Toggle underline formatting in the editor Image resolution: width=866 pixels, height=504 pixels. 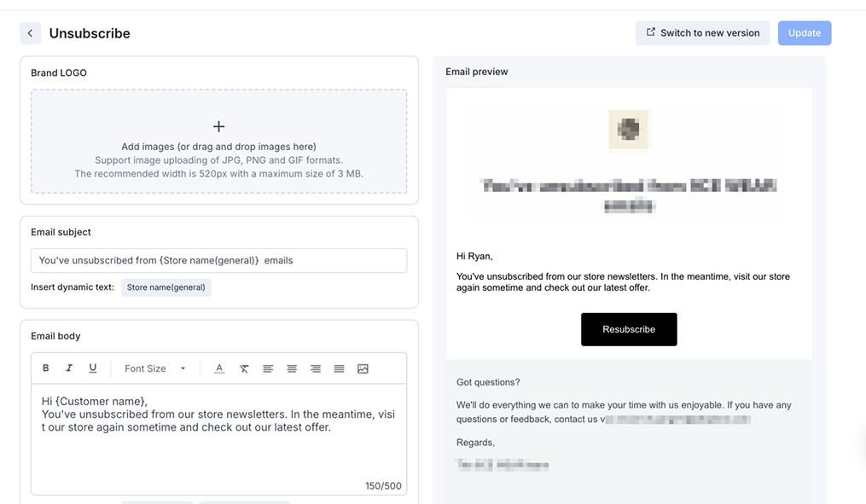93,368
